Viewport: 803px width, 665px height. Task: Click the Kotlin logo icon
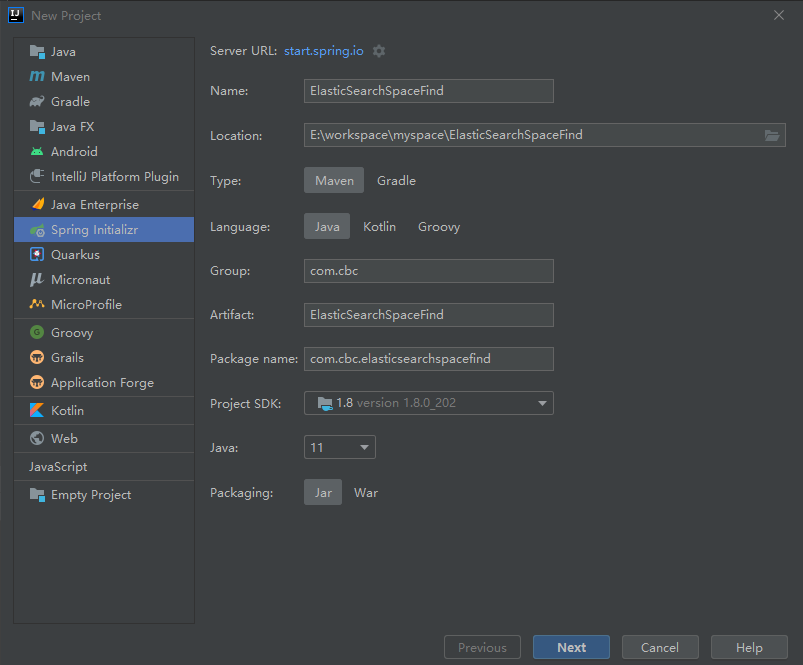click(x=37, y=410)
